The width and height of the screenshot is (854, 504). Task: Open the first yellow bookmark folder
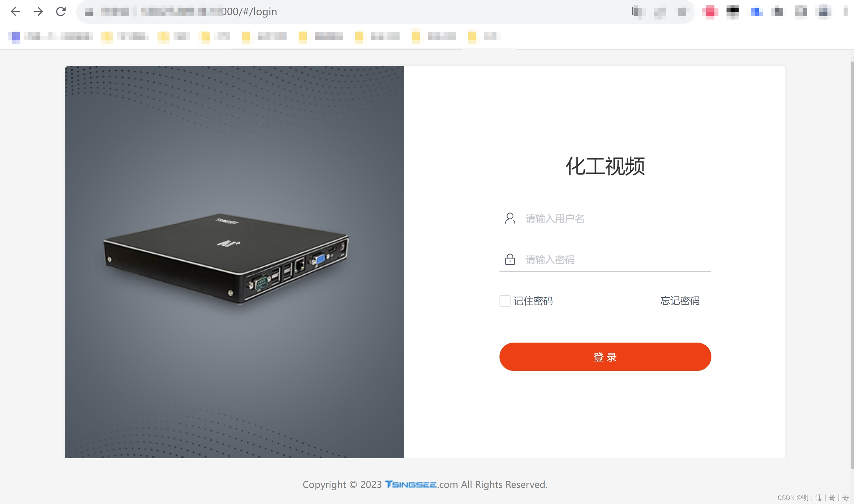(125, 36)
